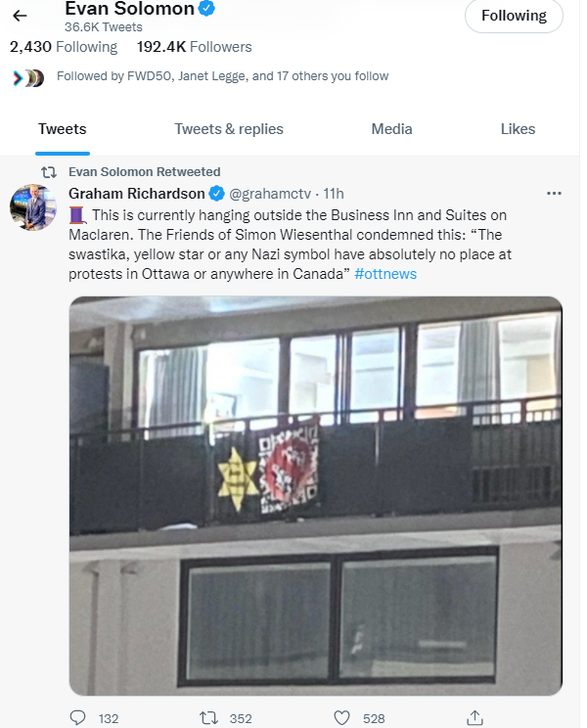Click the followed-by avatars cluster
The image size is (587, 728).
pyautogui.click(x=28, y=78)
